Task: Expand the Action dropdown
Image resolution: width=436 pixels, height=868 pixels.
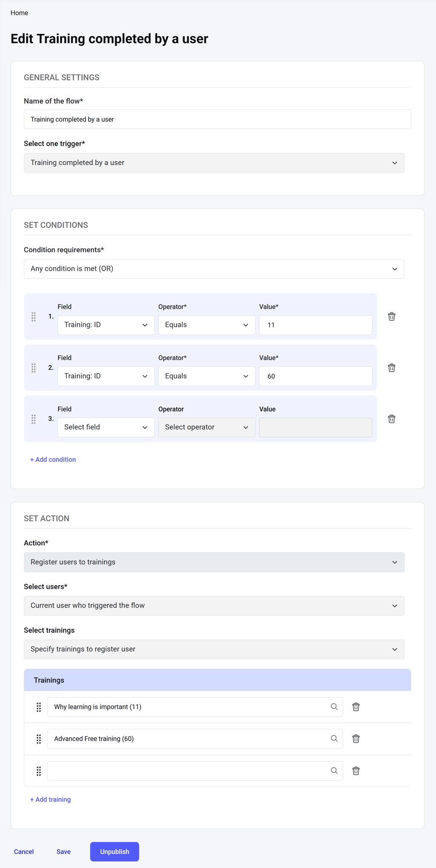Action: [214, 562]
